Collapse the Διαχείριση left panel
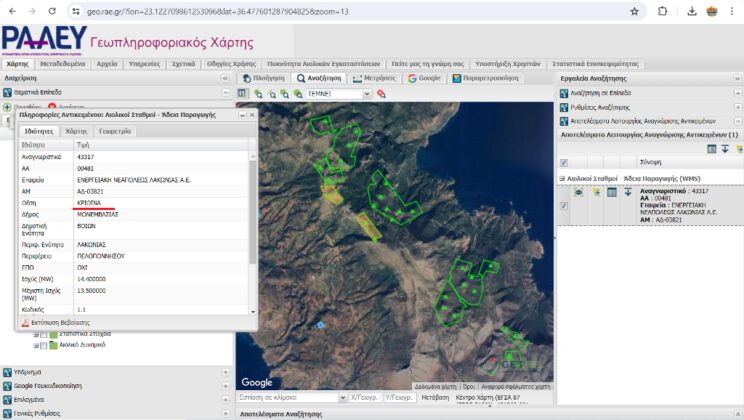744x420 pixels. [x=225, y=78]
